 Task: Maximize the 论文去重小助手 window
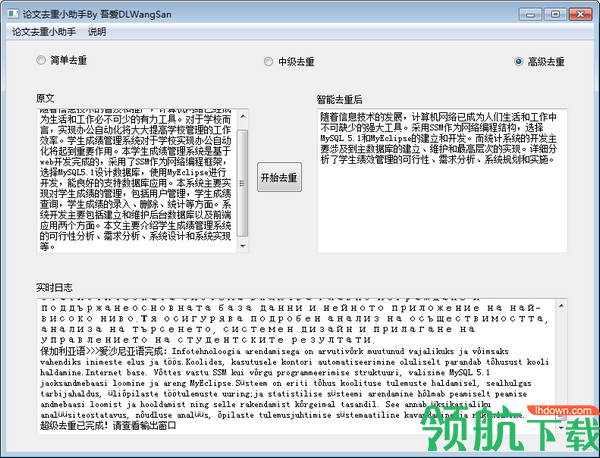pos(555,15)
